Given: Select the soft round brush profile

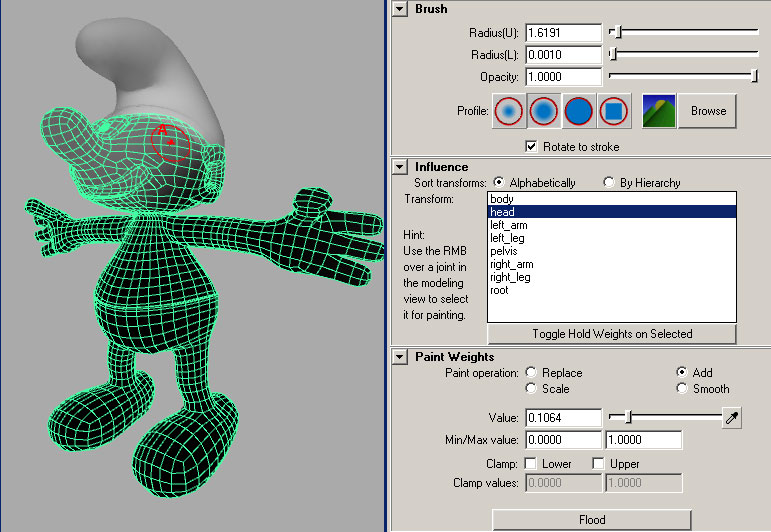Looking at the screenshot, I should click(x=543, y=111).
